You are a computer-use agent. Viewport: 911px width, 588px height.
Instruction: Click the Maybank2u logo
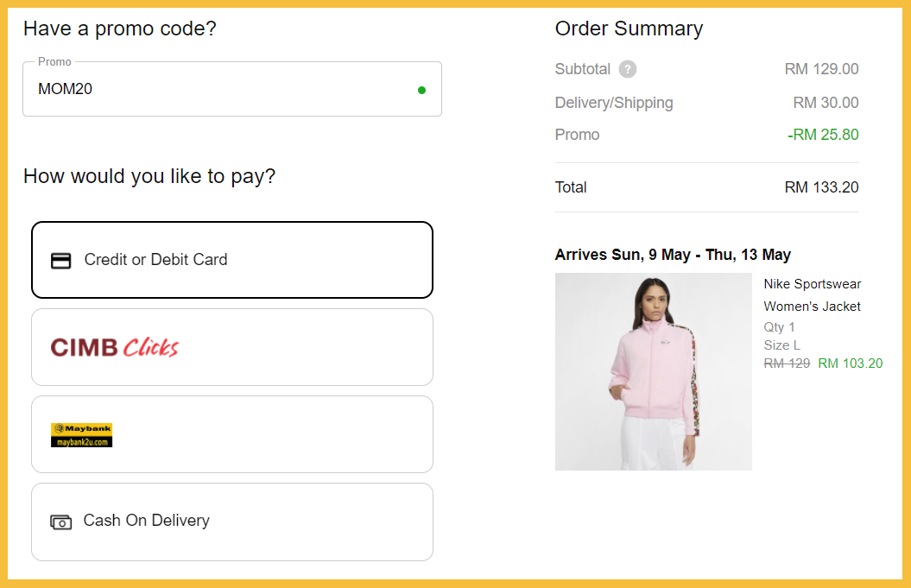(81, 435)
